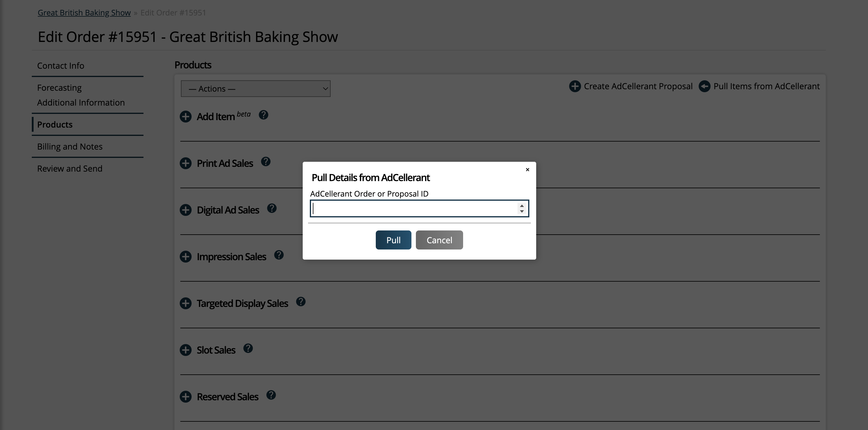
Task: Open the Impression Sales help icon
Action: [279, 255]
